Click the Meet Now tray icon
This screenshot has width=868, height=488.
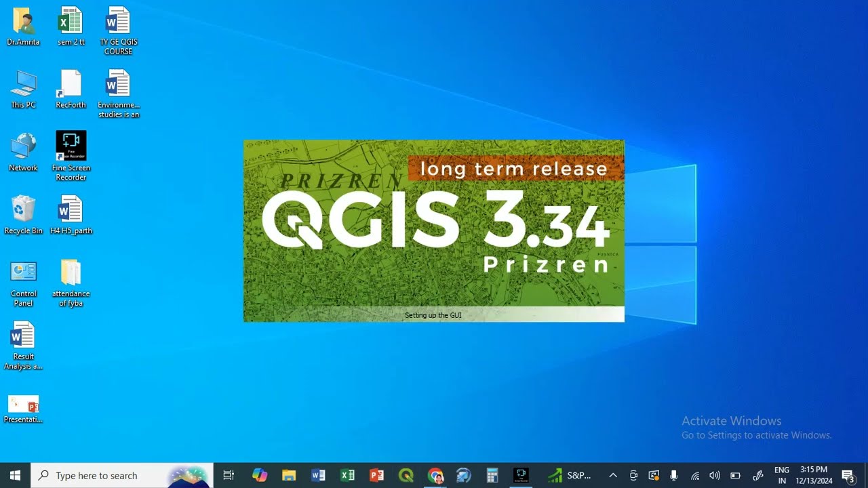click(x=633, y=475)
